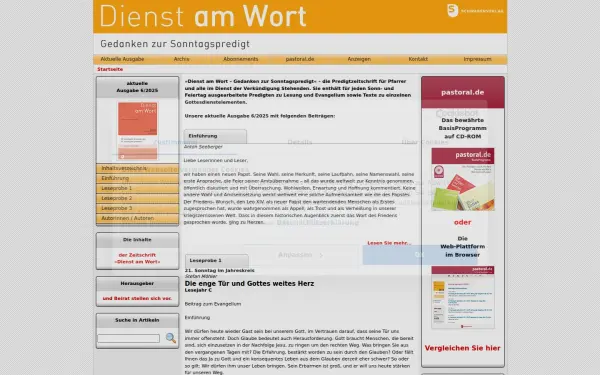Open pastoral.de menu item
This screenshot has height=375, width=600.
(300, 59)
